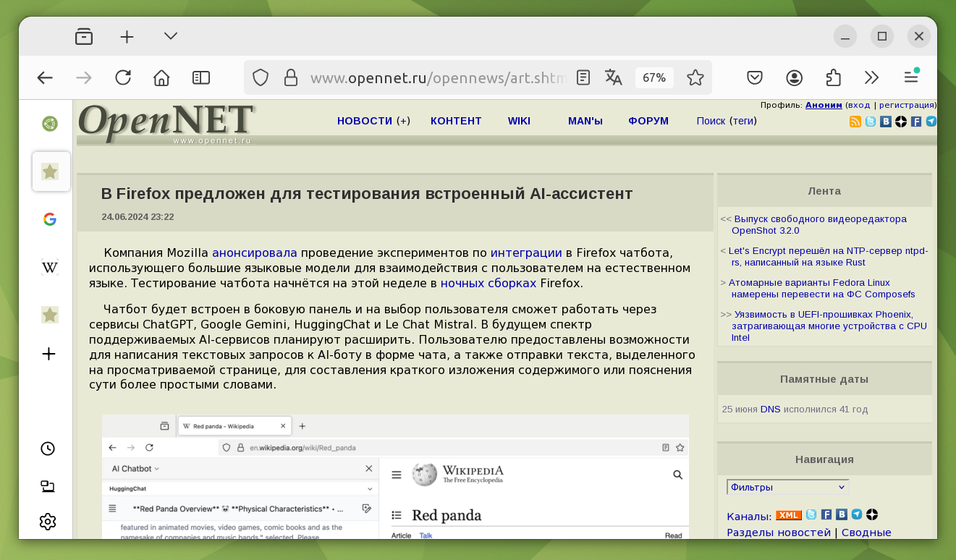Open the КОНТЕНТ menu item
956x560 pixels.
click(456, 121)
